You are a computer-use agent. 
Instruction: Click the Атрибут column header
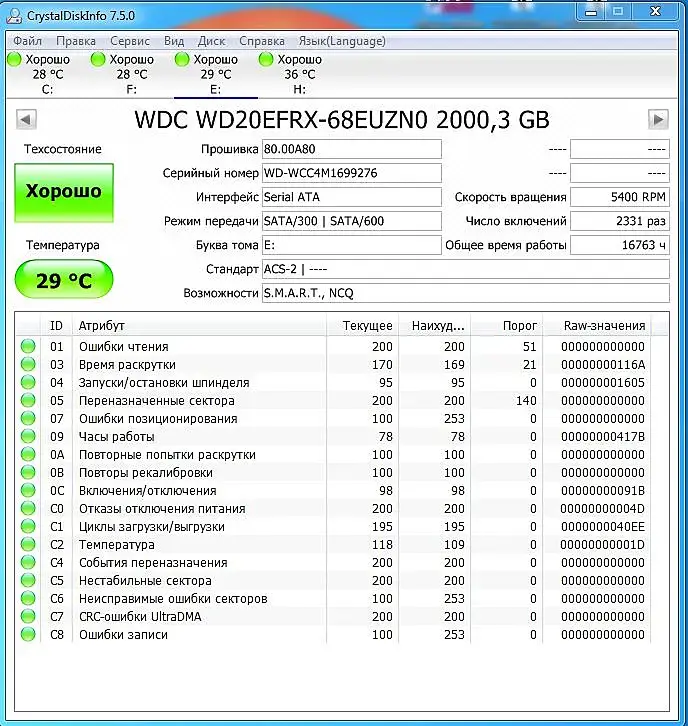(x=199, y=325)
